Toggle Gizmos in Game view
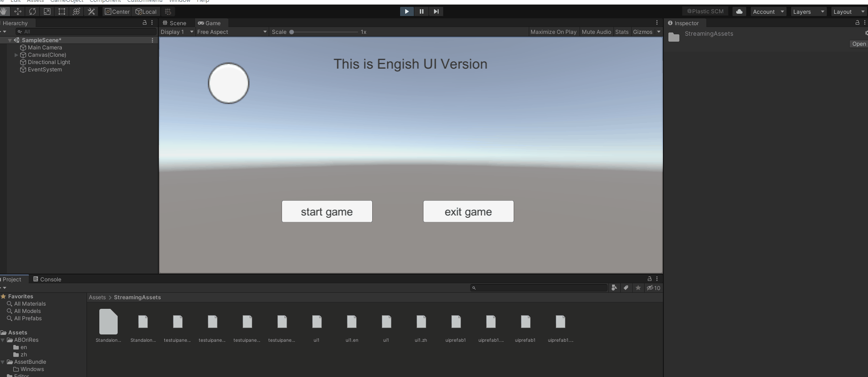 tap(643, 32)
